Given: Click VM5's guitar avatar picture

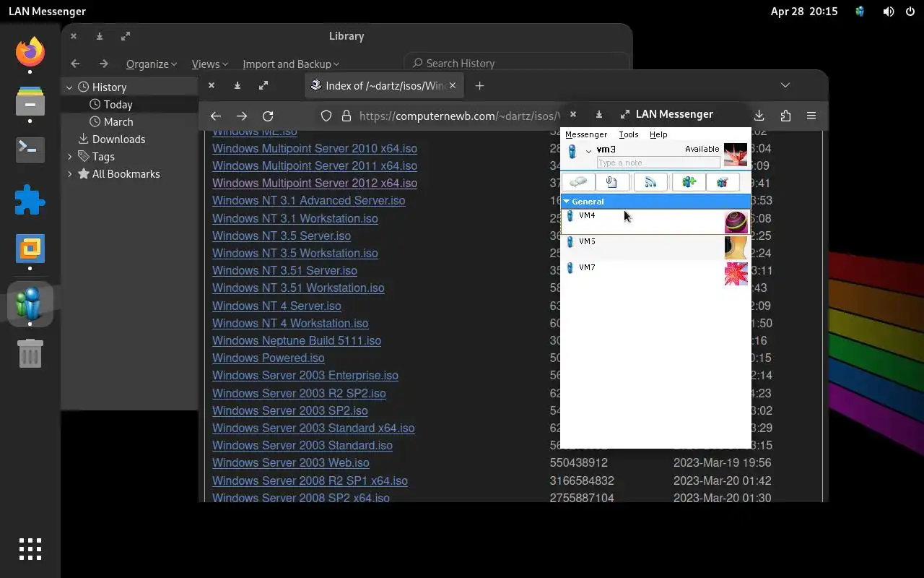Looking at the screenshot, I should pos(736,248).
